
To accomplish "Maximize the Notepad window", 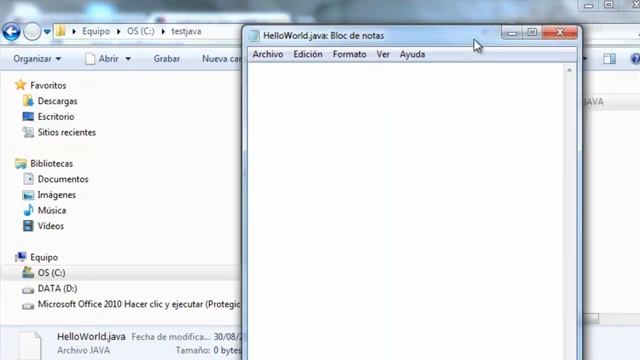I will coord(532,32).
